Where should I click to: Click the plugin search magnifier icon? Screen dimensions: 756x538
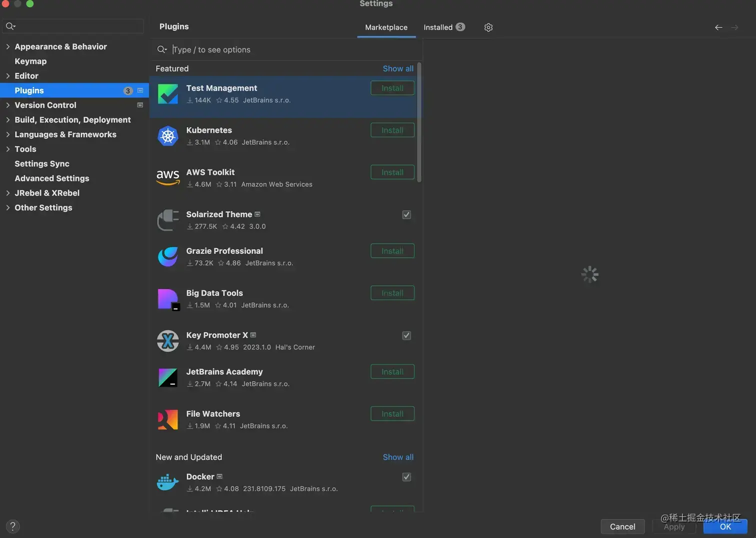162,49
